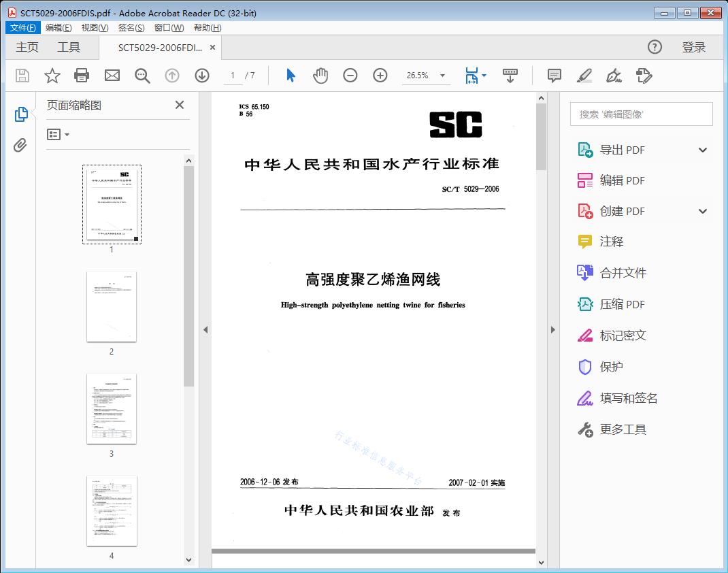Open the search tool with the magnifier icon

pyautogui.click(x=142, y=76)
